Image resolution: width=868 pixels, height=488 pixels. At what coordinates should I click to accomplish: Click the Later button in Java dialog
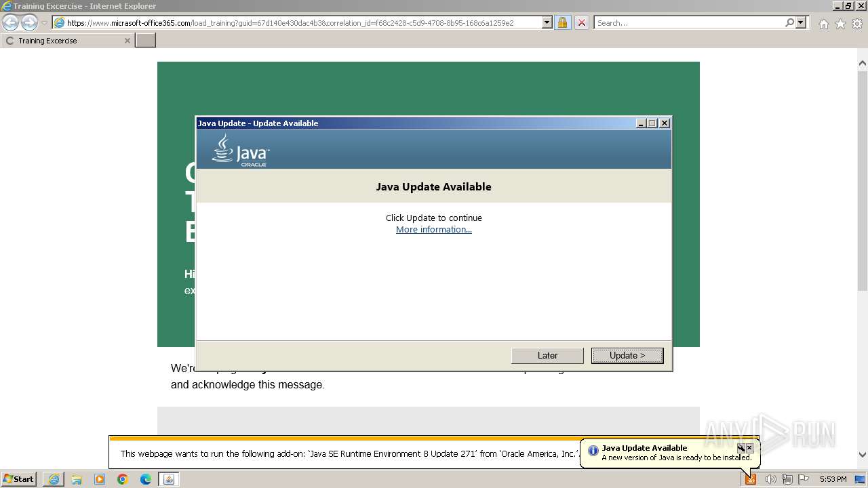pyautogui.click(x=547, y=355)
